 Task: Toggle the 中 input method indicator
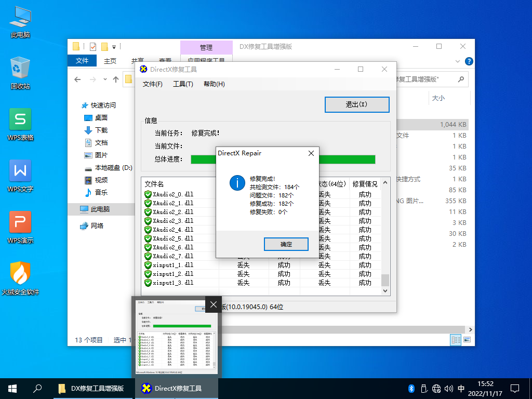(x=461, y=389)
